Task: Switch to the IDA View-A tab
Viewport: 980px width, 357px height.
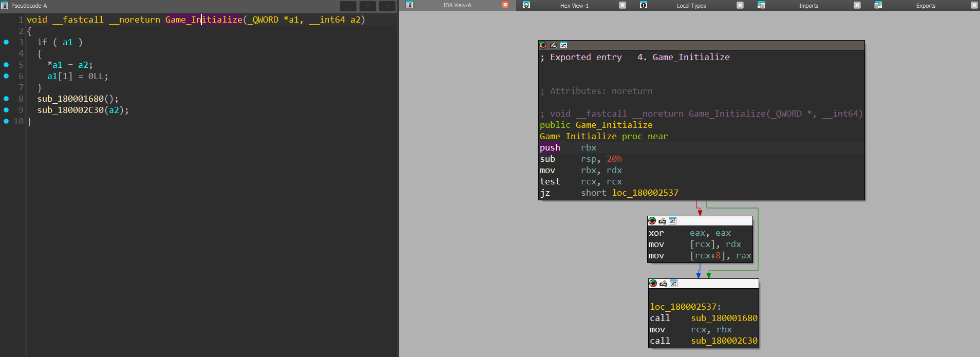Action: [x=457, y=6]
